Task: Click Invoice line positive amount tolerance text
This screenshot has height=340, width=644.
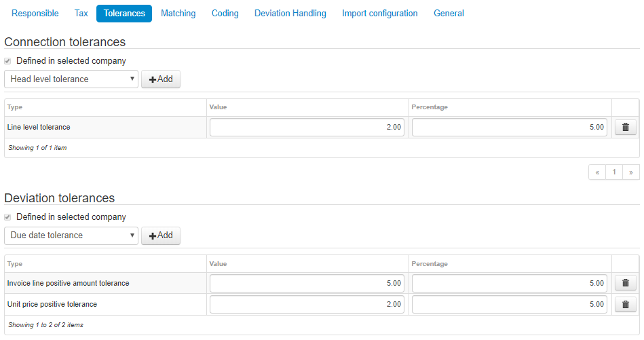Action: click(x=68, y=283)
